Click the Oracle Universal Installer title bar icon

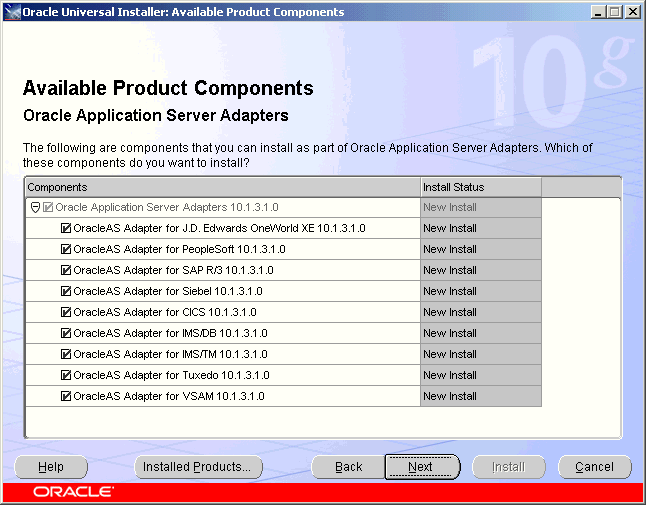pos(12,12)
